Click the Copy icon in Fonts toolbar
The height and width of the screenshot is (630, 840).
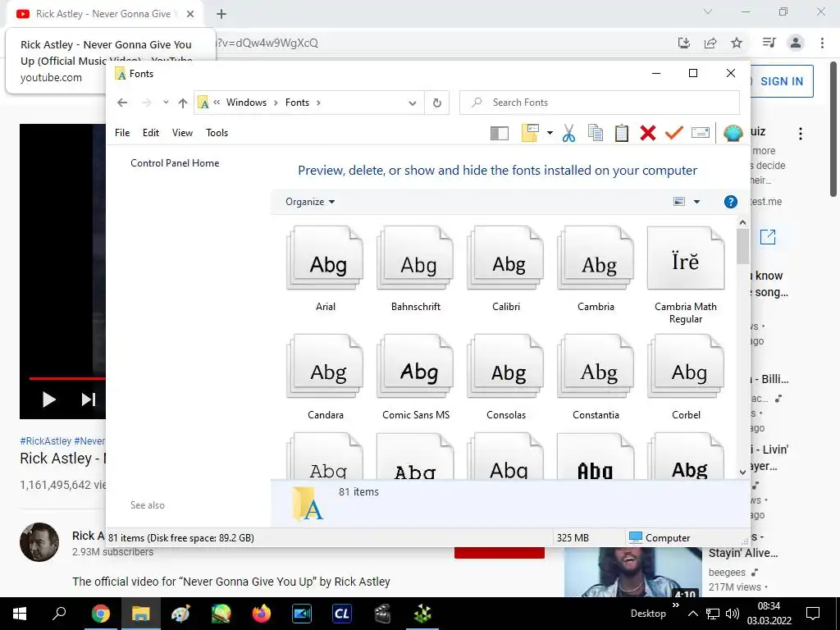[x=596, y=133]
